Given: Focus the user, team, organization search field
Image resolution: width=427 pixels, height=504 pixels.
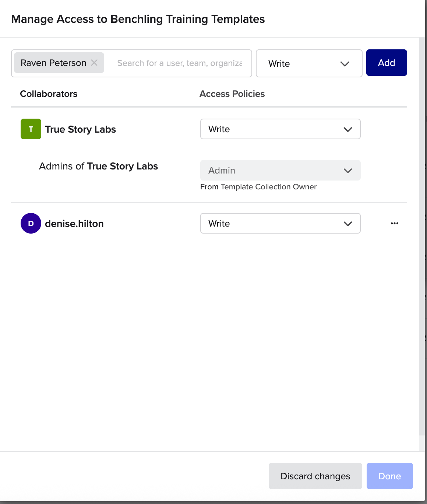Looking at the screenshot, I should (x=179, y=63).
